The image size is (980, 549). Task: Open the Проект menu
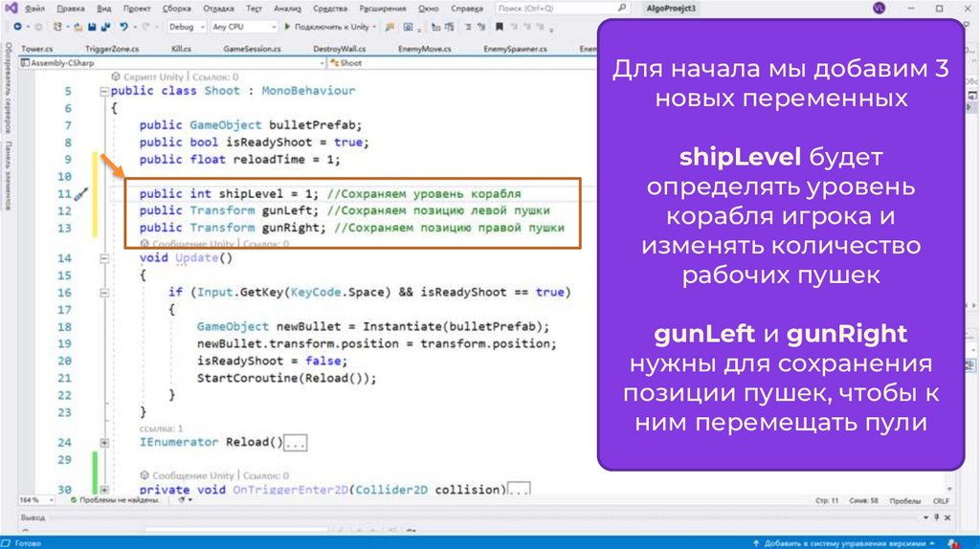click(x=137, y=9)
